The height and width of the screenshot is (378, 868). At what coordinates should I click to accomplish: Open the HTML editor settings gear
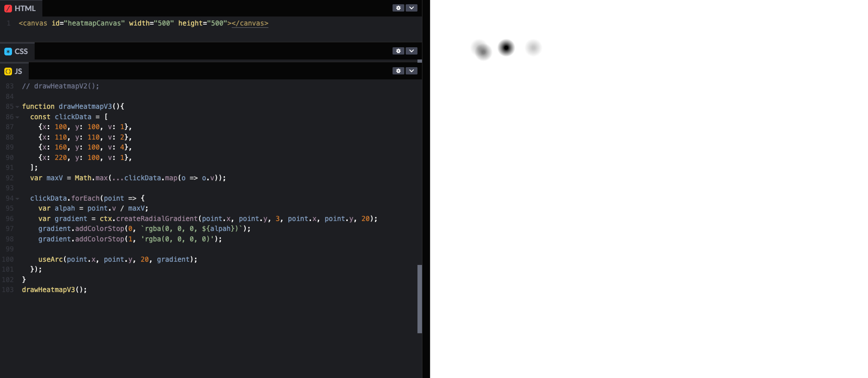click(398, 8)
